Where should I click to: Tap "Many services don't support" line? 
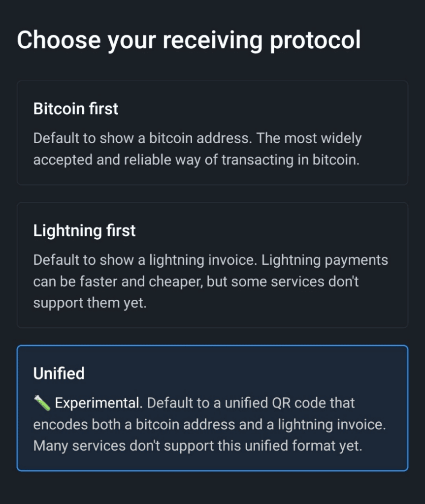pyautogui.click(x=197, y=446)
